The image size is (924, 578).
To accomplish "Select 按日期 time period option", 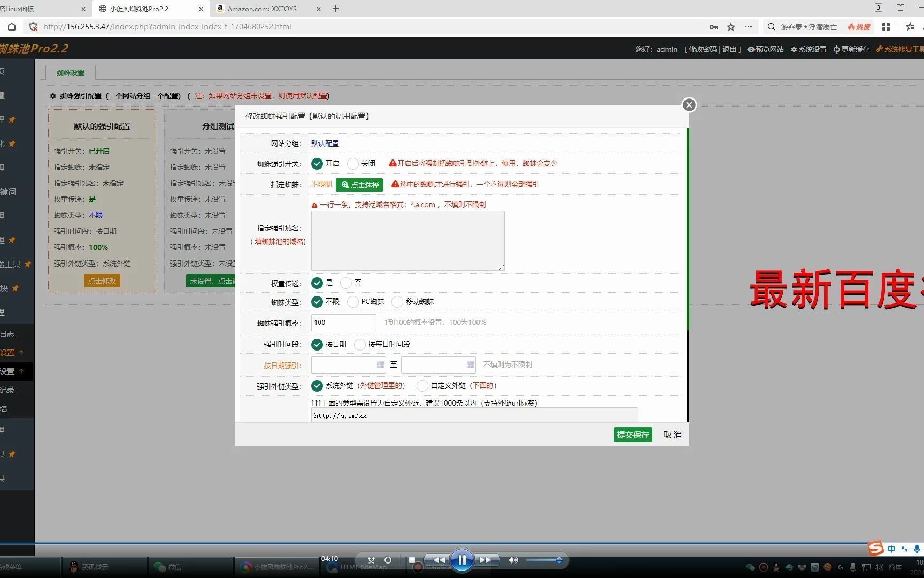I will [317, 345].
